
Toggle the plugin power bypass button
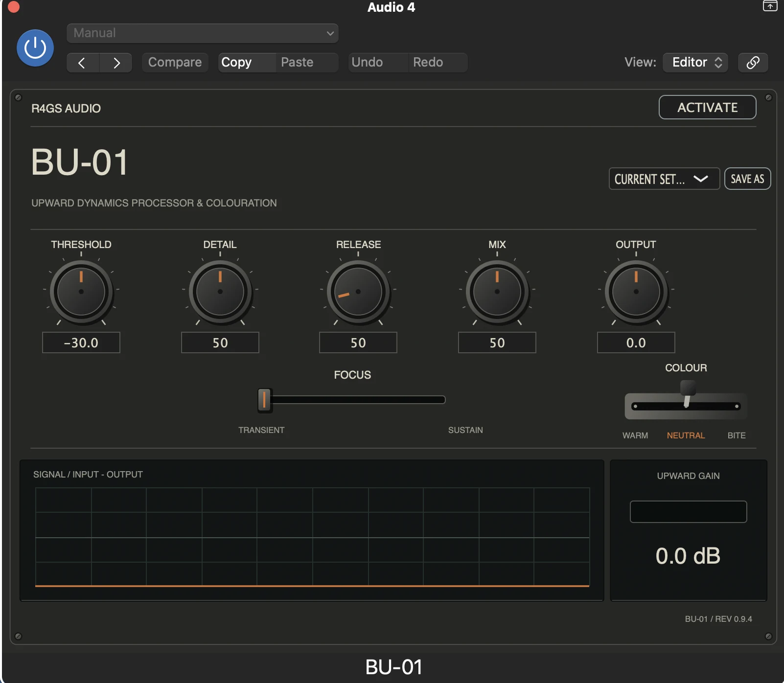[35, 48]
